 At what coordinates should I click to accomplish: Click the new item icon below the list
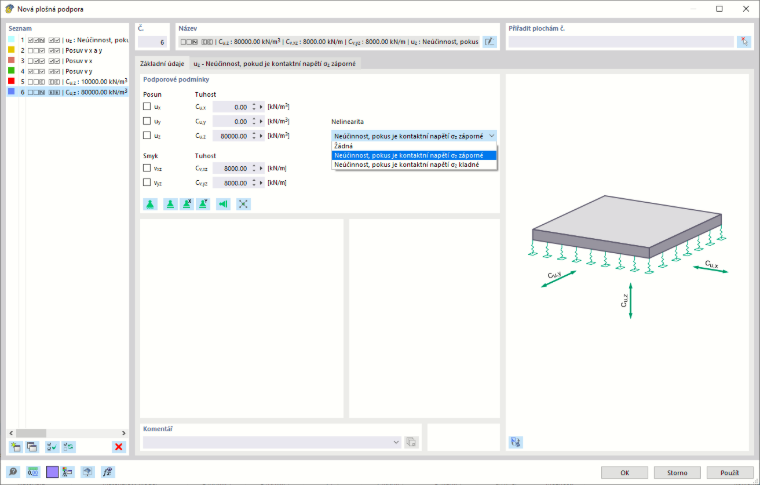pos(16,447)
